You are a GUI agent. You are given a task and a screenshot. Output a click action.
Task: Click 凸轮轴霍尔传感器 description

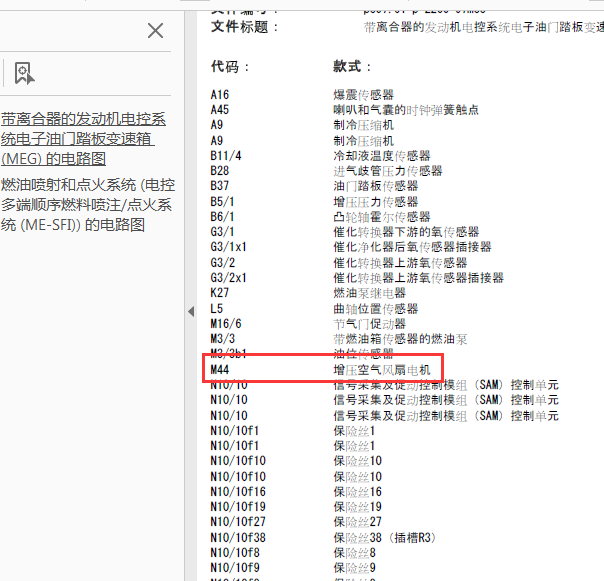tap(382, 217)
